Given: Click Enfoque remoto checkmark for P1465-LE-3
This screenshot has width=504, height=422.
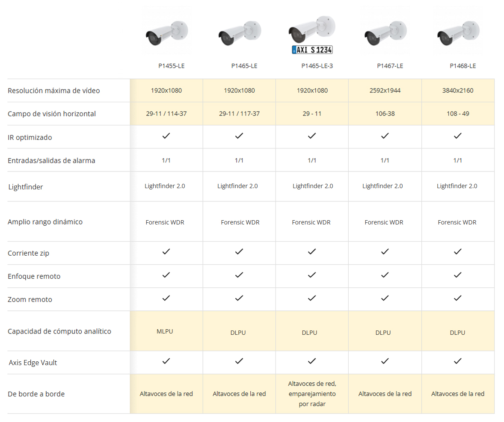Looking at the screenshot, I should click(x=312, y=275).
